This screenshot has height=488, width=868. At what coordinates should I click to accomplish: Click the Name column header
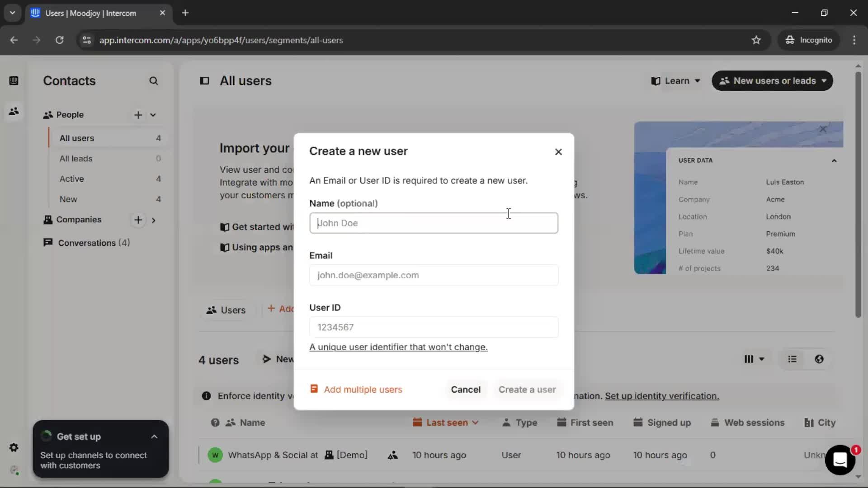click(x=252, y=422)
